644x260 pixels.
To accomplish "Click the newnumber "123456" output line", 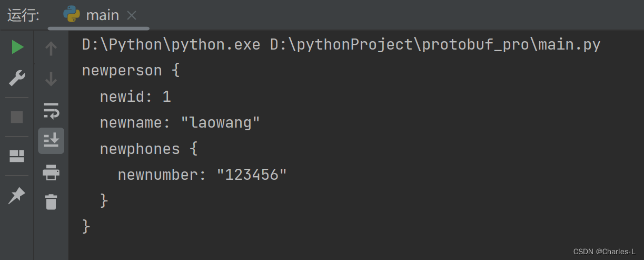I will click(x=202, y=175).
